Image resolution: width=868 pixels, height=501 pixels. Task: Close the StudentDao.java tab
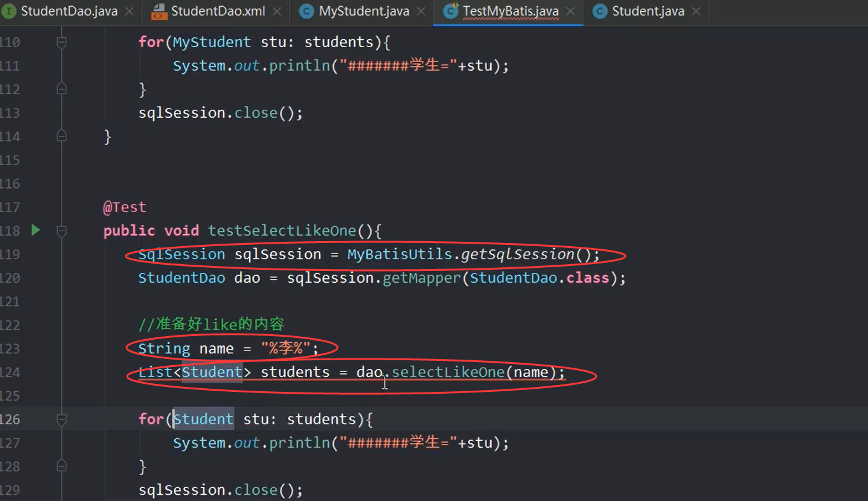coord(128,11)
